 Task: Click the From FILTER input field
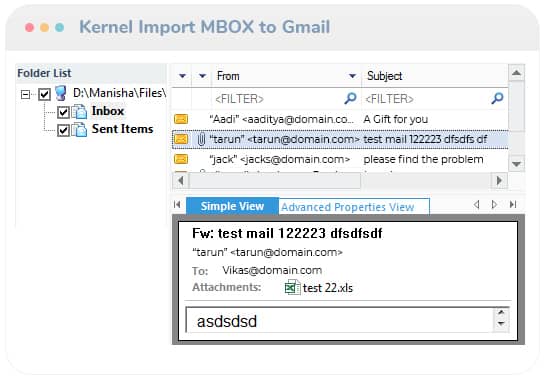tap(278, 99)
